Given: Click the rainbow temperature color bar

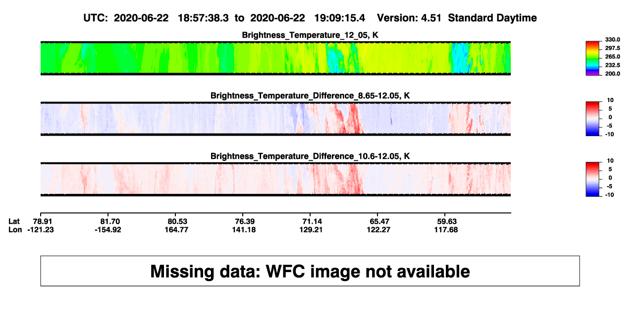Looking at the screenshot, I should (593, 58).
